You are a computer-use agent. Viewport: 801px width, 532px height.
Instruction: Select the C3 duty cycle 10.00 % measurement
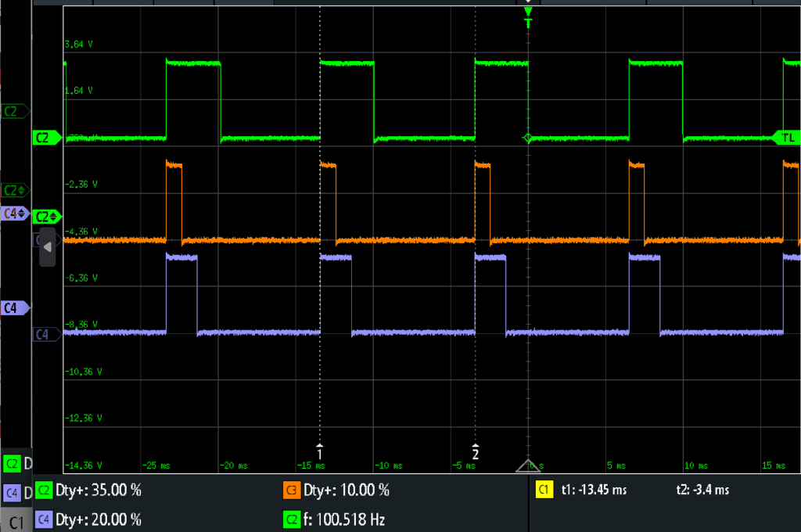coord(336,491)
